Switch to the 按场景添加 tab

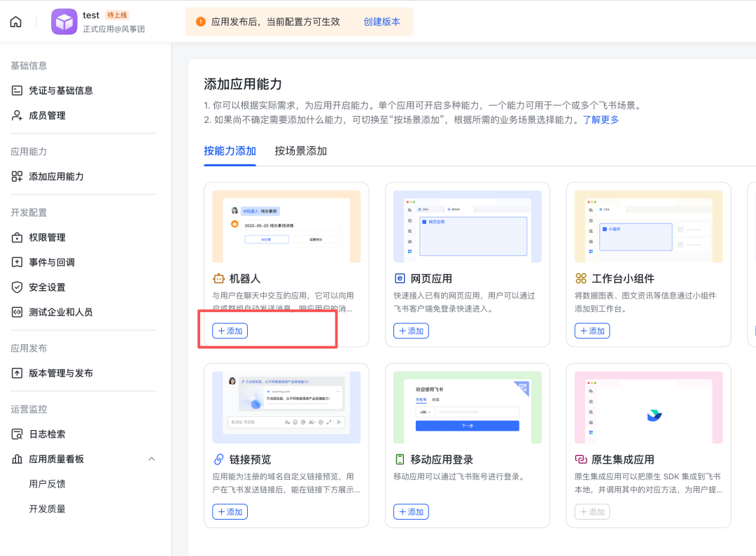(301, 151)
